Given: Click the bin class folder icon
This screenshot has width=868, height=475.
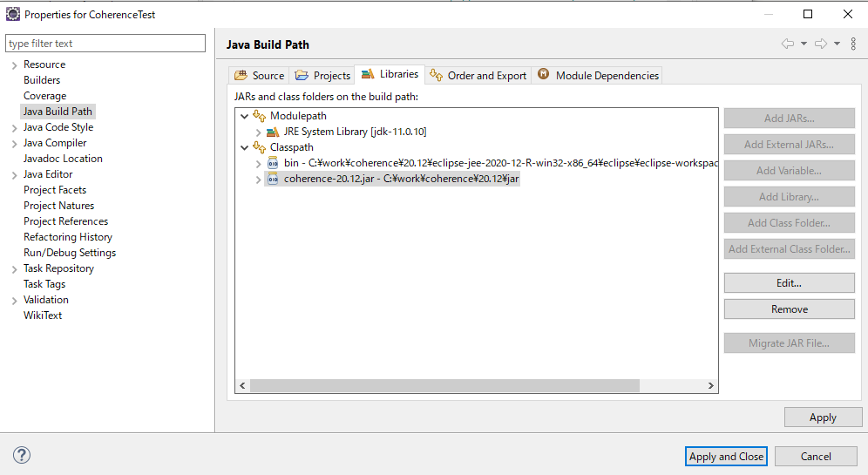Looking at the screenshot, I should [x=273, y=163].
